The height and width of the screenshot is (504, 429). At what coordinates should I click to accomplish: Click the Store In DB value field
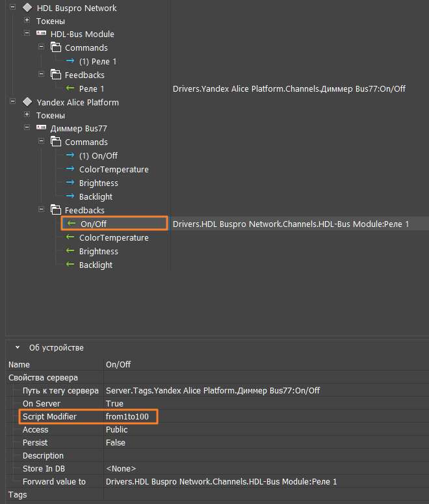[120, 468]
